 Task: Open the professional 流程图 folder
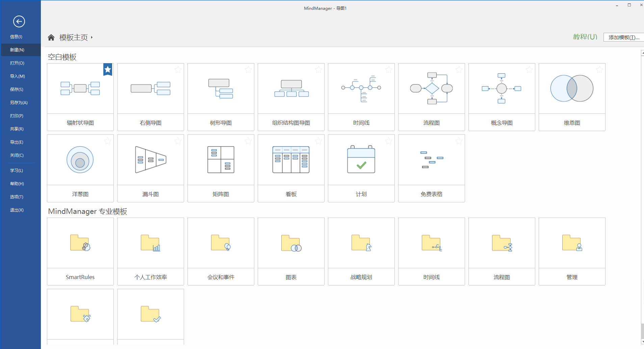(x=502, y=251)
